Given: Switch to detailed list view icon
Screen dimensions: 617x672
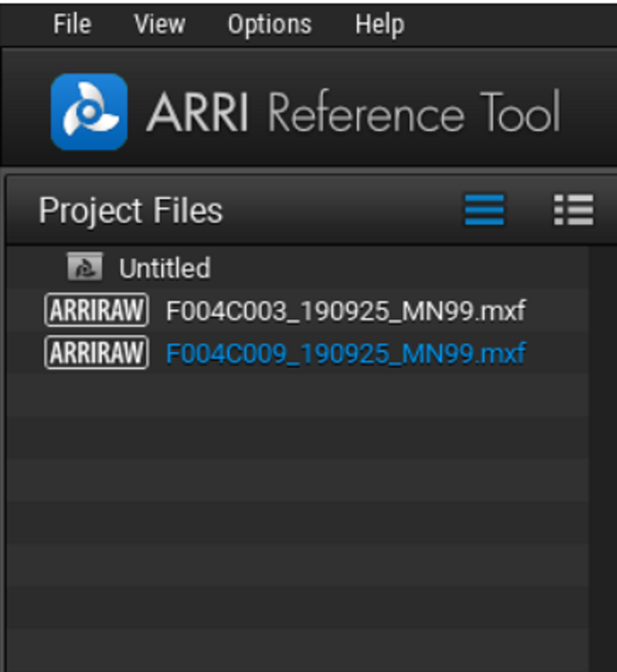Looking at the screenshot, I should coord(573,209).
